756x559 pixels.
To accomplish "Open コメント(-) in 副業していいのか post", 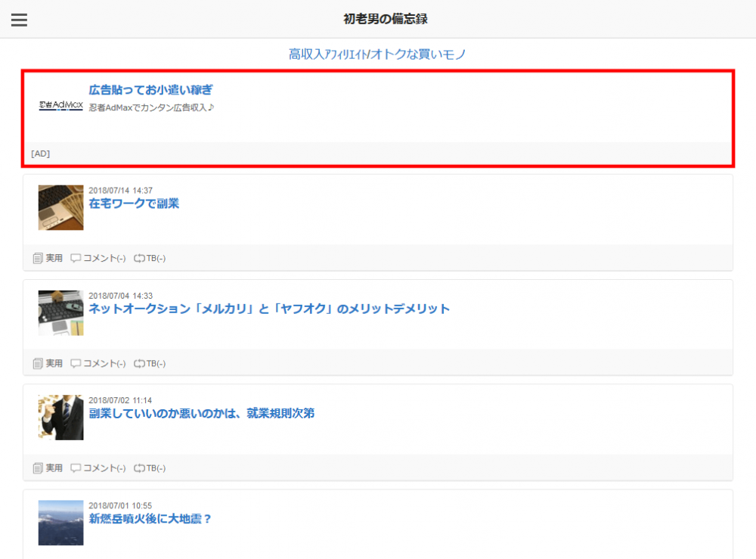I will click(104, 468).
